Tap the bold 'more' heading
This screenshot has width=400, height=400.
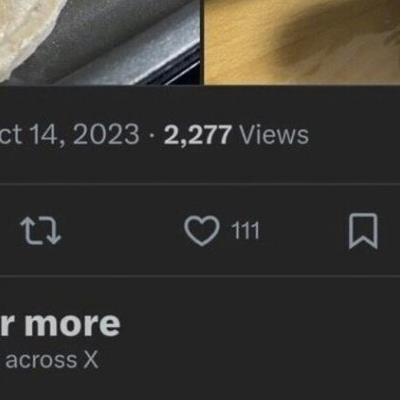(x=72, y=324)
